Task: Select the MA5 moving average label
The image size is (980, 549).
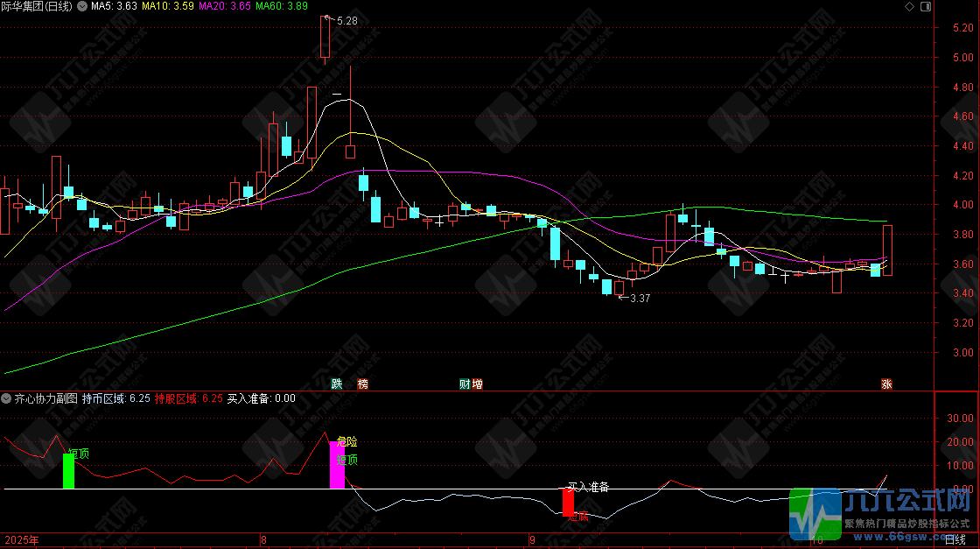Action: coord(115,7)
